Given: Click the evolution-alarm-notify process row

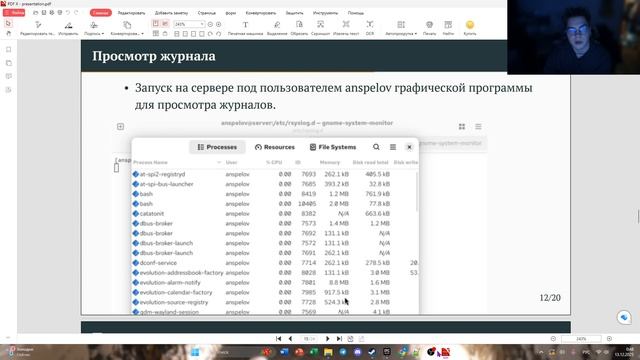Looking at the screenshot, I should (275, 282).
